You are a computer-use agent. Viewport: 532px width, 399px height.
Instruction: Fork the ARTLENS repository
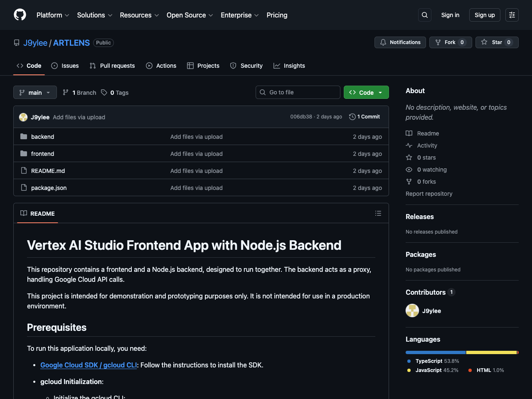451,42
